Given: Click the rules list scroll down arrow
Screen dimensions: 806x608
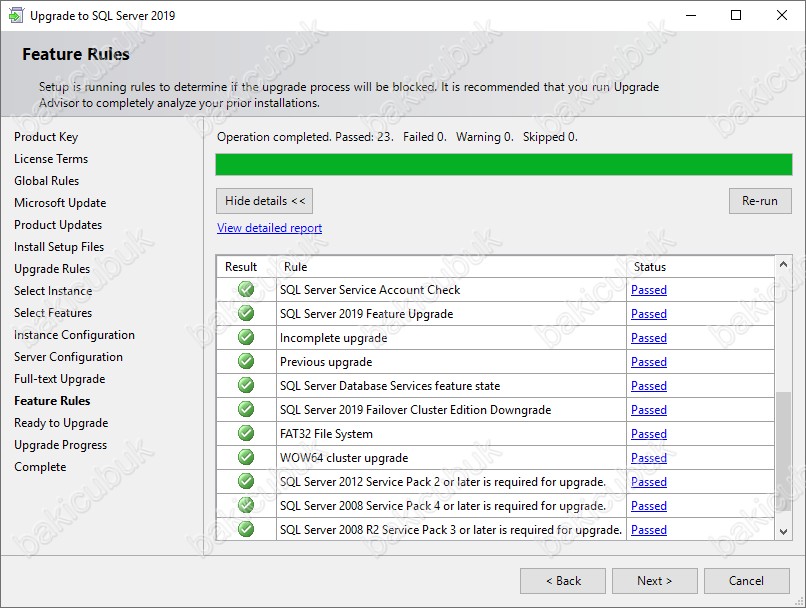Looking at the screenshot, I should coord(783,531).
